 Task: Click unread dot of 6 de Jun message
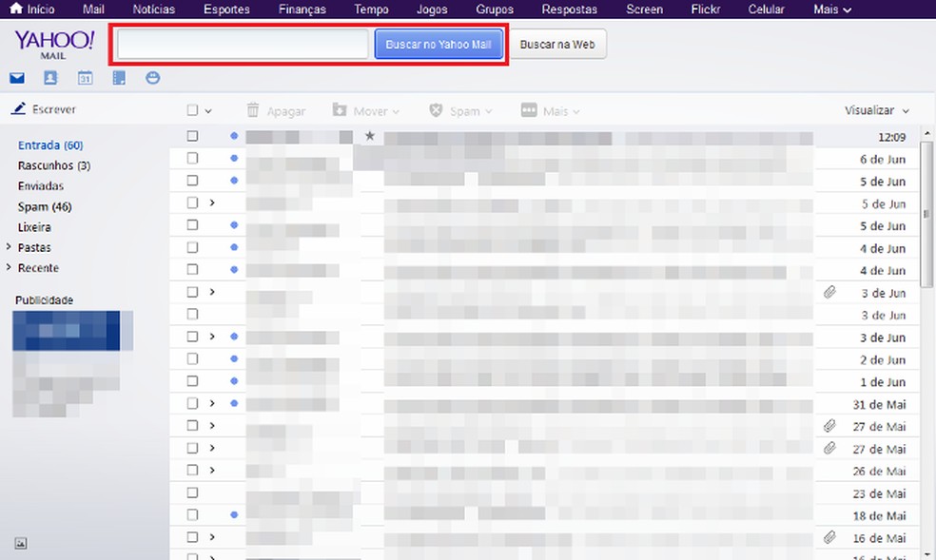tap(234, 158)
